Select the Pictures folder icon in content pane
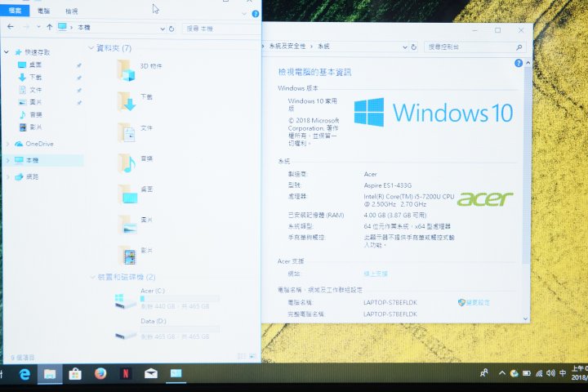 click(x=127, y=225)
